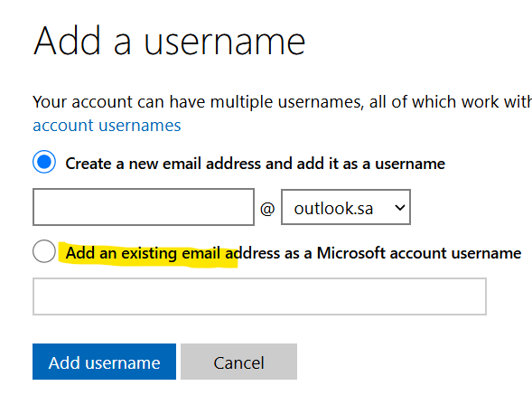Click the Cancel button
532x414 pixels.
point(238,362)
